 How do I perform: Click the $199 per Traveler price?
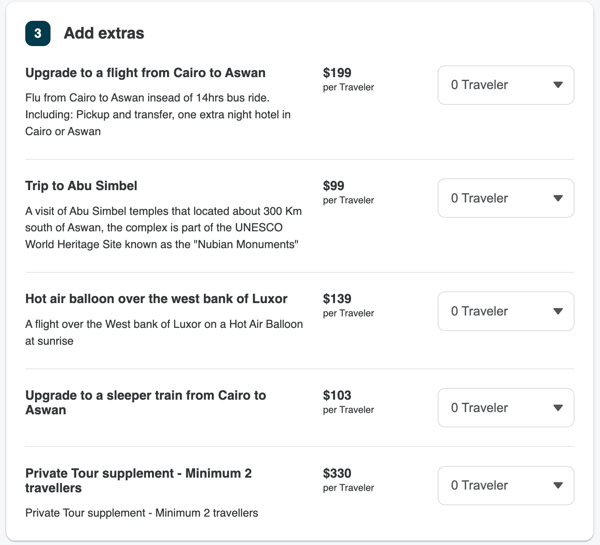click(x=348, y=79)
